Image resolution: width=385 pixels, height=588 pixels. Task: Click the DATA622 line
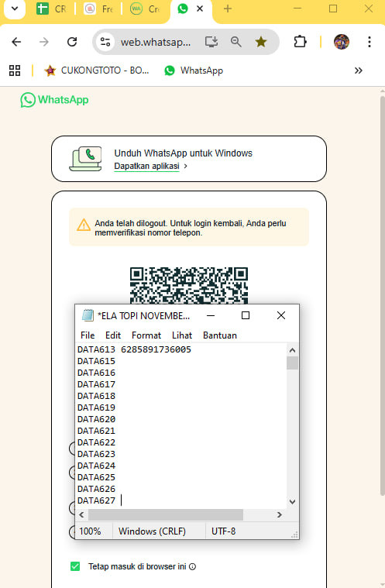(96, 442)
